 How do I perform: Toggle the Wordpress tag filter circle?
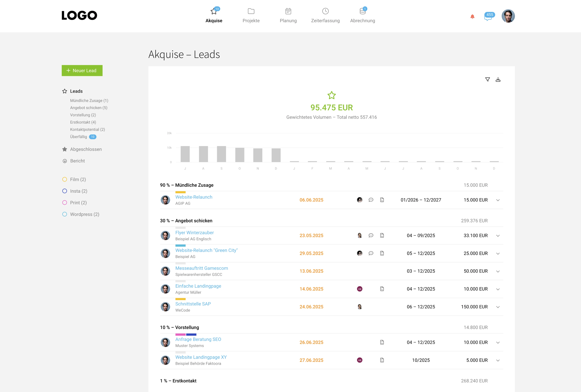[64, 214]
